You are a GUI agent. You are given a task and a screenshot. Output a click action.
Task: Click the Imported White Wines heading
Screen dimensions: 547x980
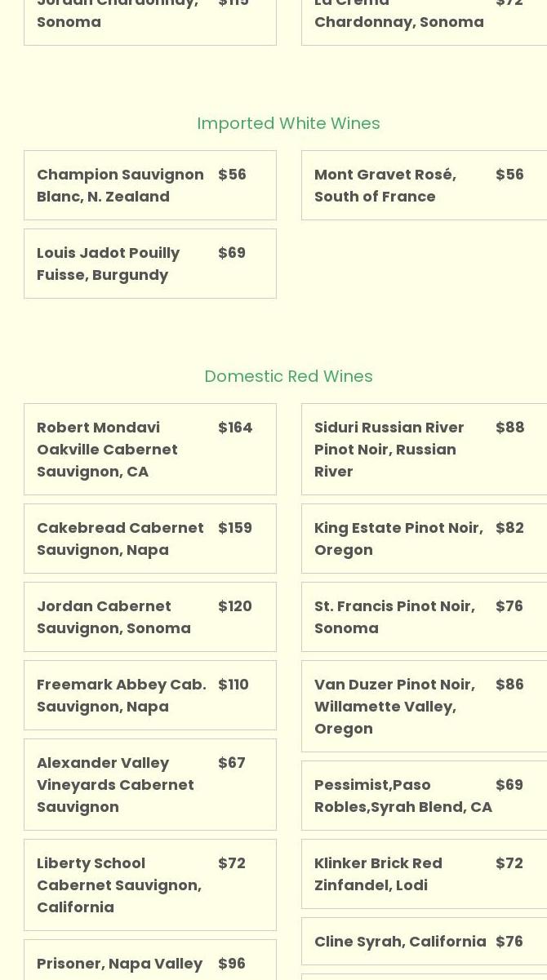coord(288,123)
